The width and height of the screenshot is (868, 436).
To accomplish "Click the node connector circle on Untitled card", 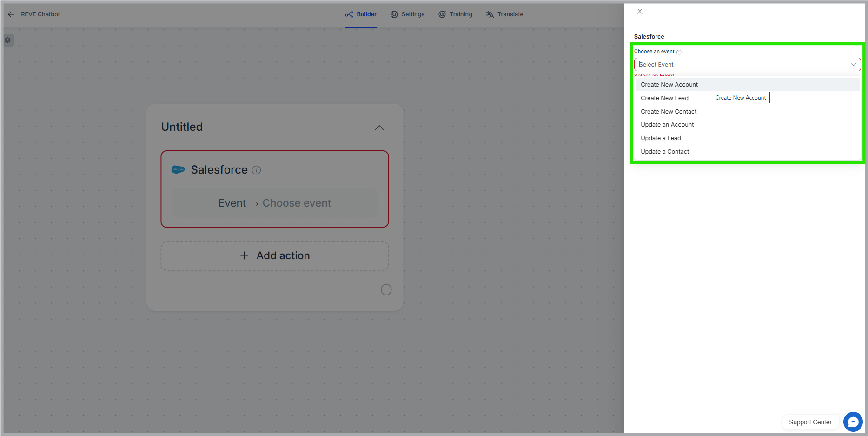I will coord(386,290).
